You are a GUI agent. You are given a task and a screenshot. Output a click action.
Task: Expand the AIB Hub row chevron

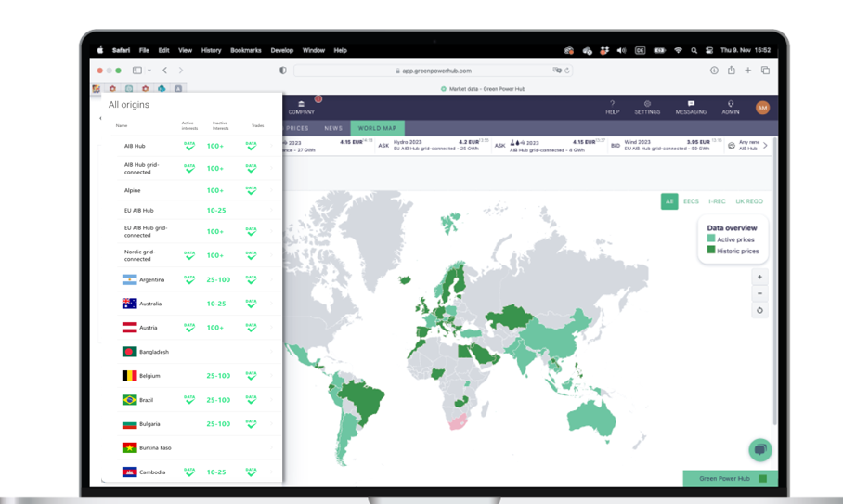271,146
